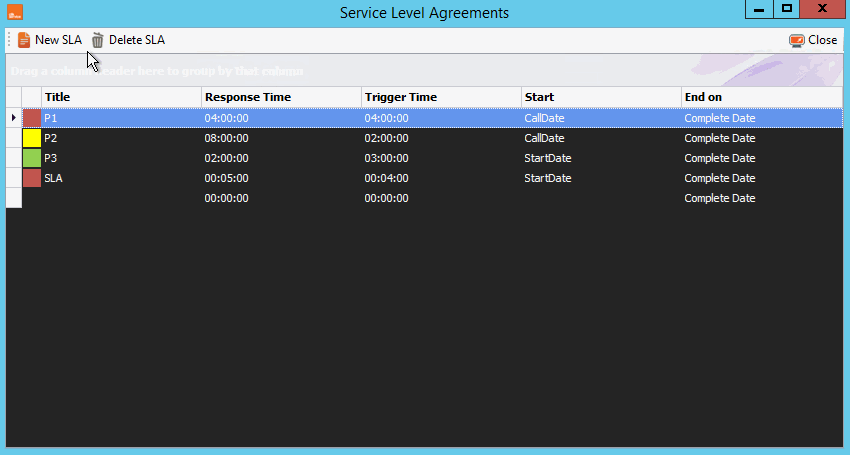Viewport: 850px width, 455px height.
Task: Click the Close monitor icon in toolbar
Action: click(796, 41)
